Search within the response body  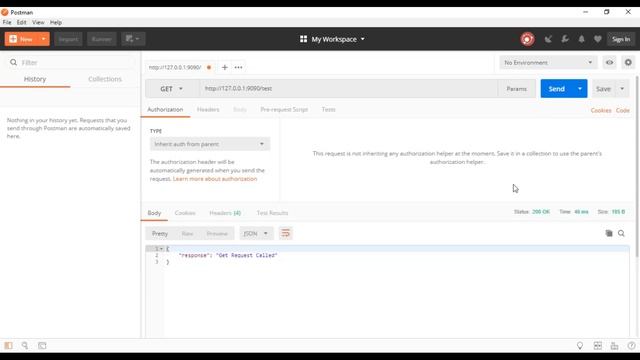[x=621, y=233]
